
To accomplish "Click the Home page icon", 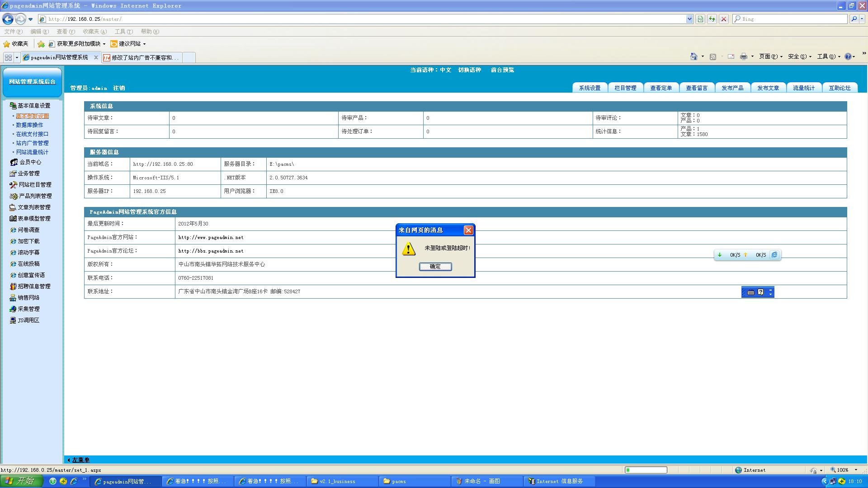I will (x=693, y=56).
